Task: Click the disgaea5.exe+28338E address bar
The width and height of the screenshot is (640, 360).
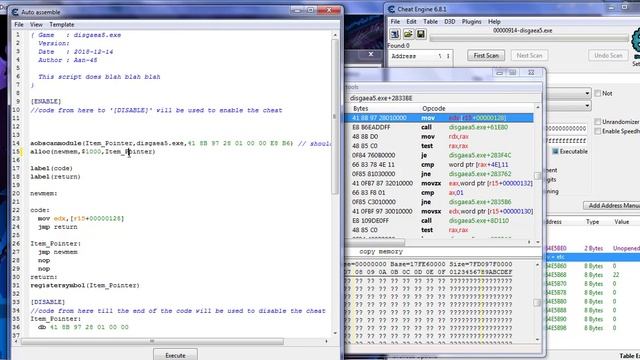Action: (x=443, y=98)
